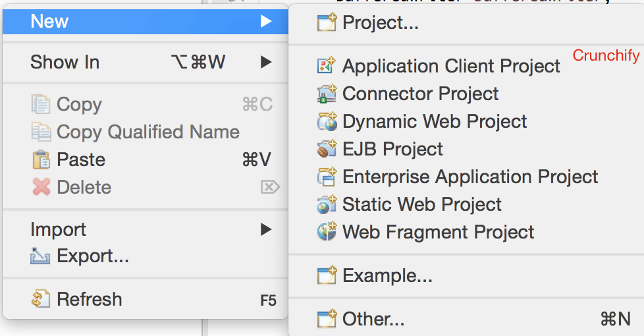
Task: Click the Application Client Project icon
Action: coord(327,66)
